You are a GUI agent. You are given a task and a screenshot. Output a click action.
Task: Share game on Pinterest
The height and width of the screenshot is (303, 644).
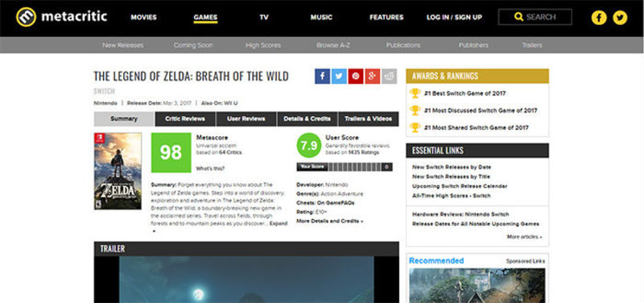tap(356, 76)
